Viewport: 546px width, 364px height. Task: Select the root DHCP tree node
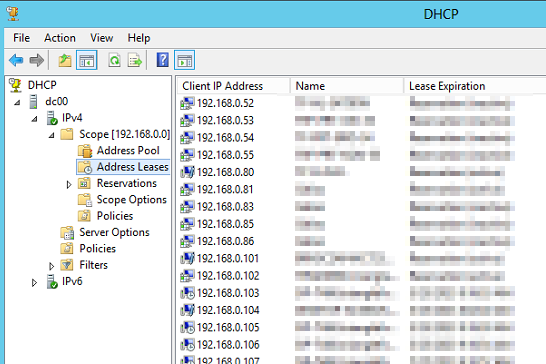(42, 85)
